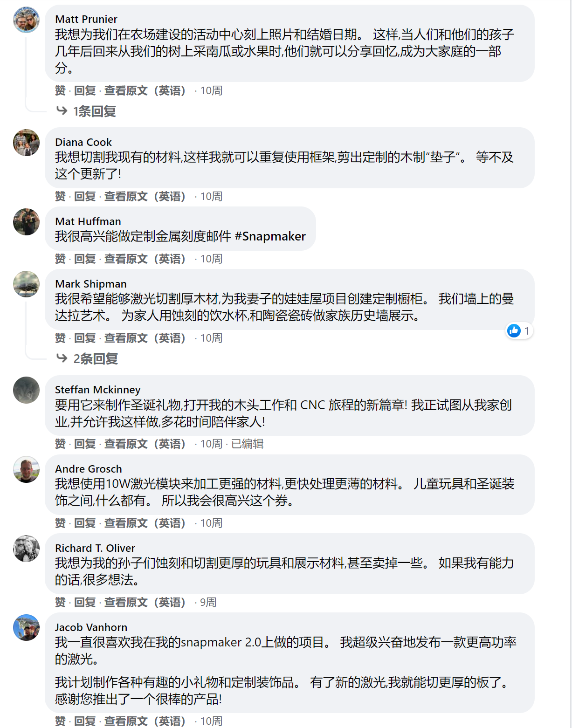572x728 pixels.
Task: Open Diana Cook's profile picture
Action: click(26, 143)
